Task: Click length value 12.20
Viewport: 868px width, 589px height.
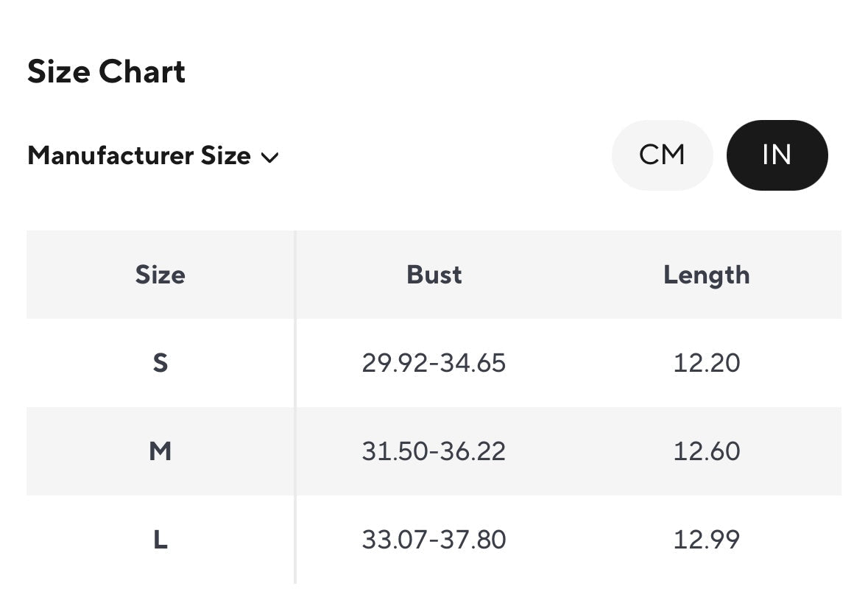Action: [x=706, y=363]
